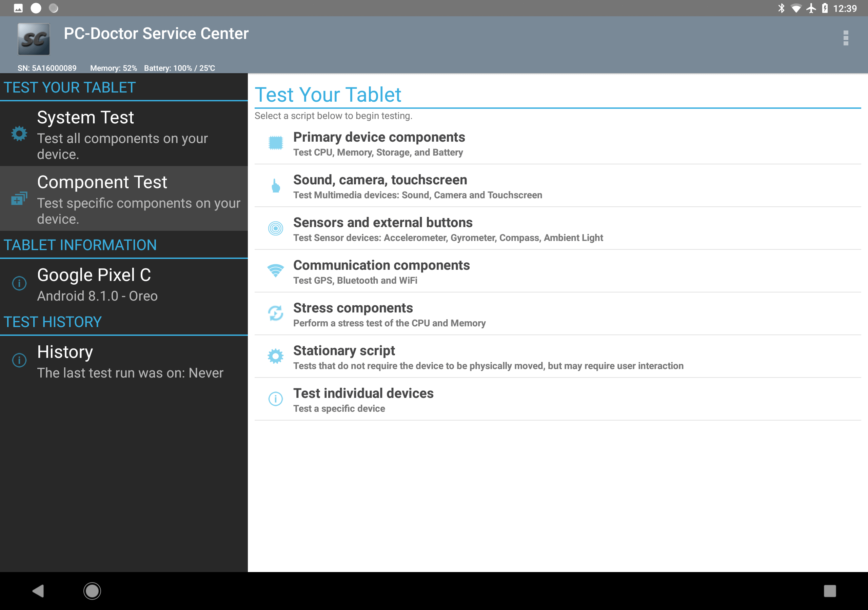Click the WiFi icon for Communication components
Image resolution: width=868 pixels, height=610 pixels.
click(x=276, y=271)
